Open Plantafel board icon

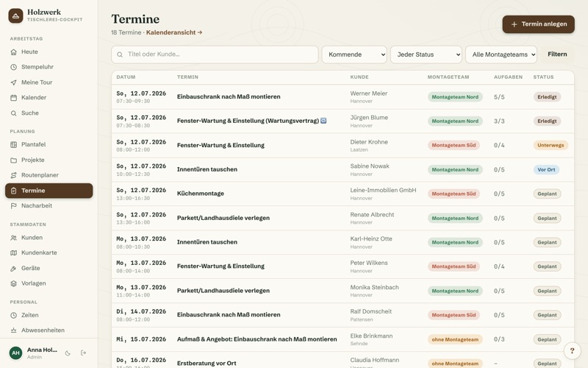click(13, 144)
